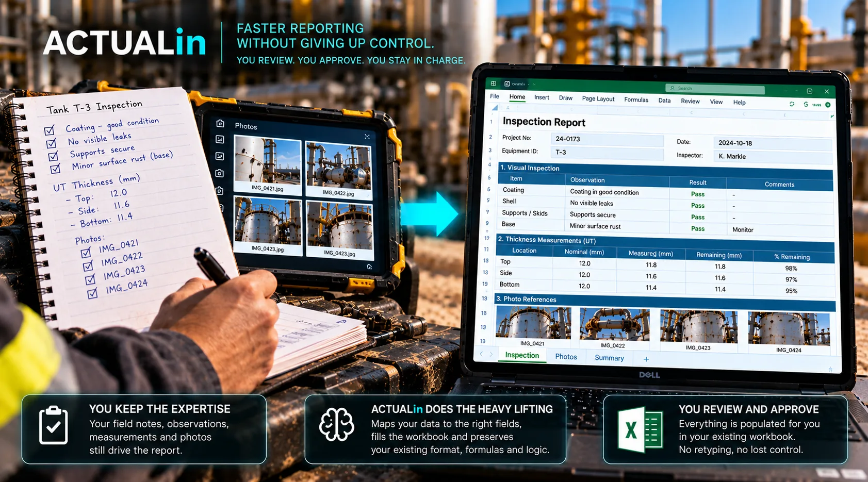This screenshot has height=482, width=868.
Task: Close the Excel window
Action: [826, 92]
